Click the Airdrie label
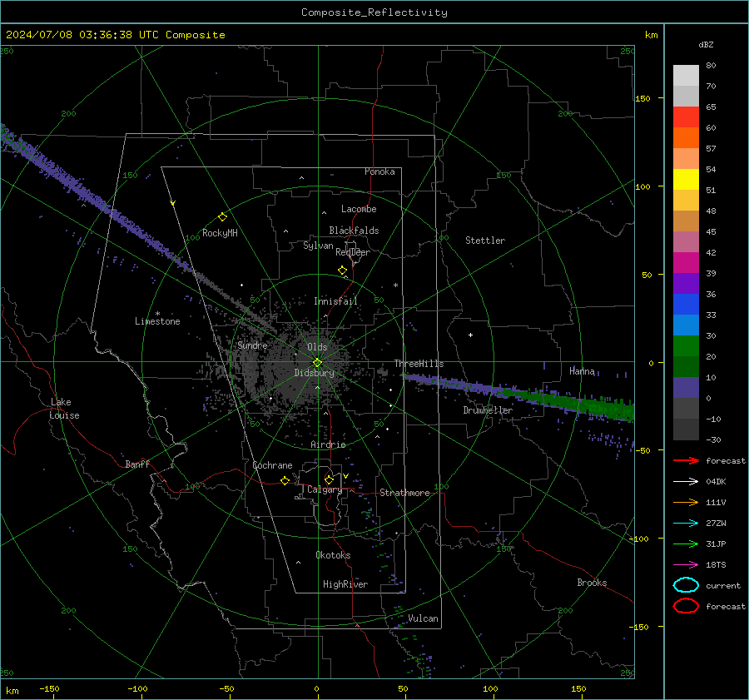 tap(328, 444)
